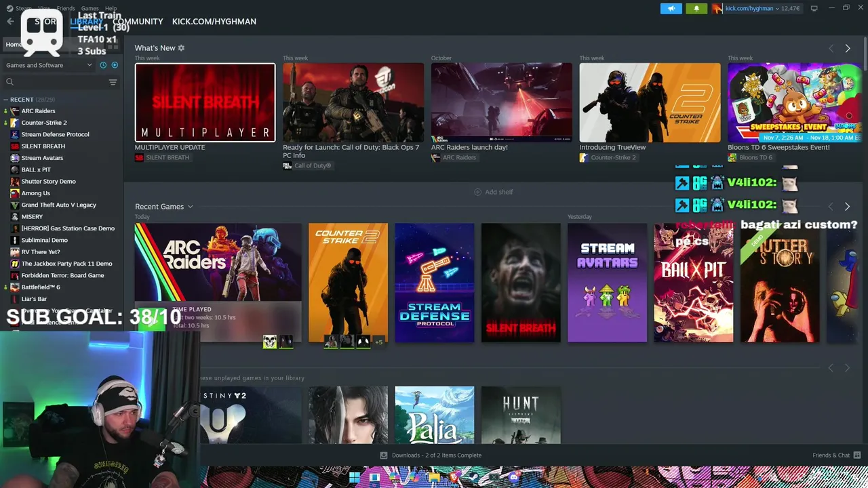Open Introducing TrueView Counter-Strike 2 news

pyautogui.click(x=650, y=102)
